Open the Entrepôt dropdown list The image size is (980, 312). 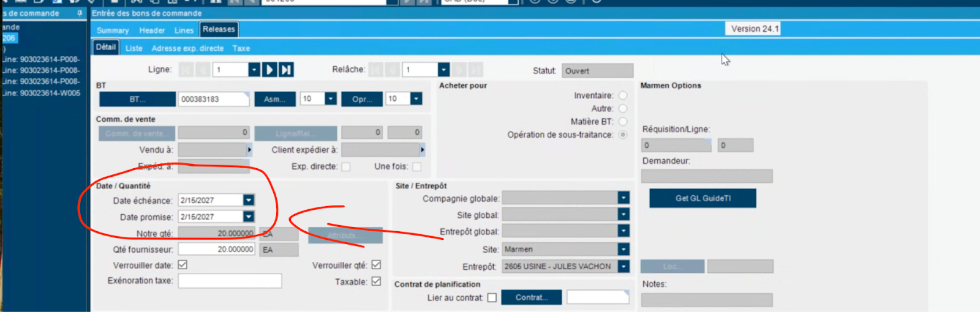pyautogui.click(x=624, y=267)
